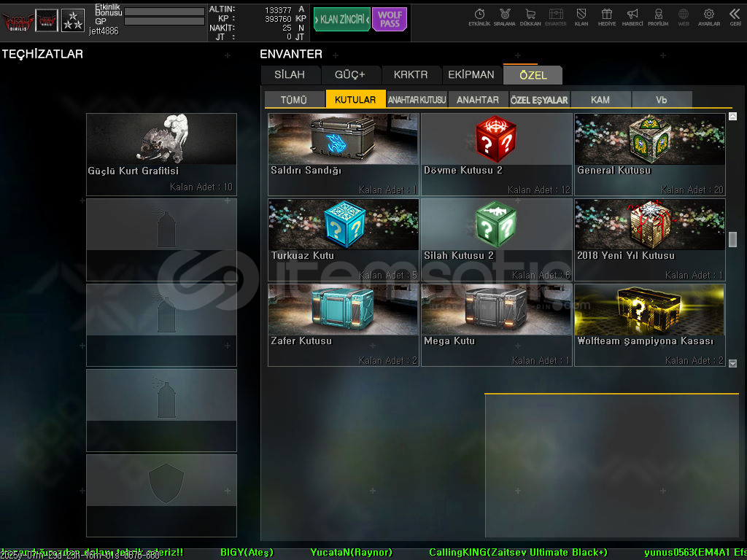
Task: Click the GP progress bar
Action: coord(164,21)
